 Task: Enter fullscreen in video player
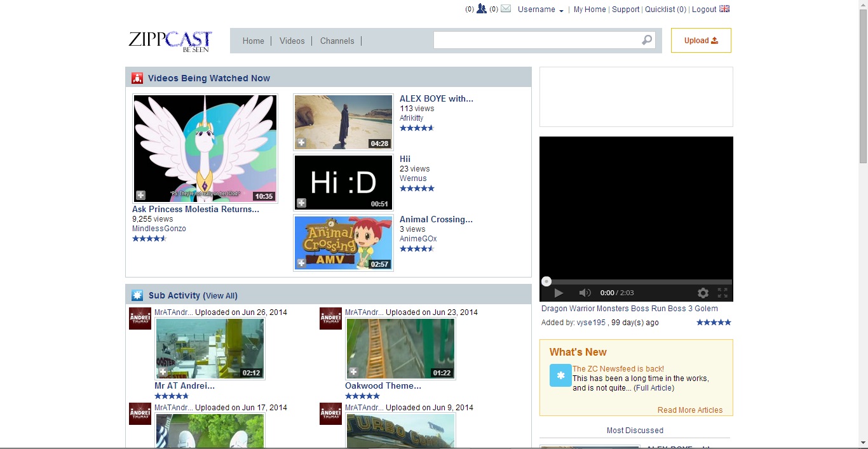click(722, 293)
